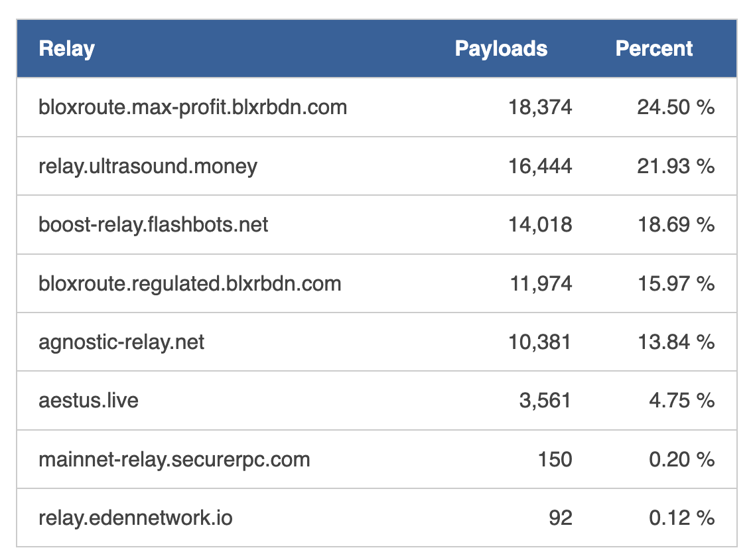Screen dimensions: 755x560
Task: Click the Relay column header
Action: [x=67, y=49]
